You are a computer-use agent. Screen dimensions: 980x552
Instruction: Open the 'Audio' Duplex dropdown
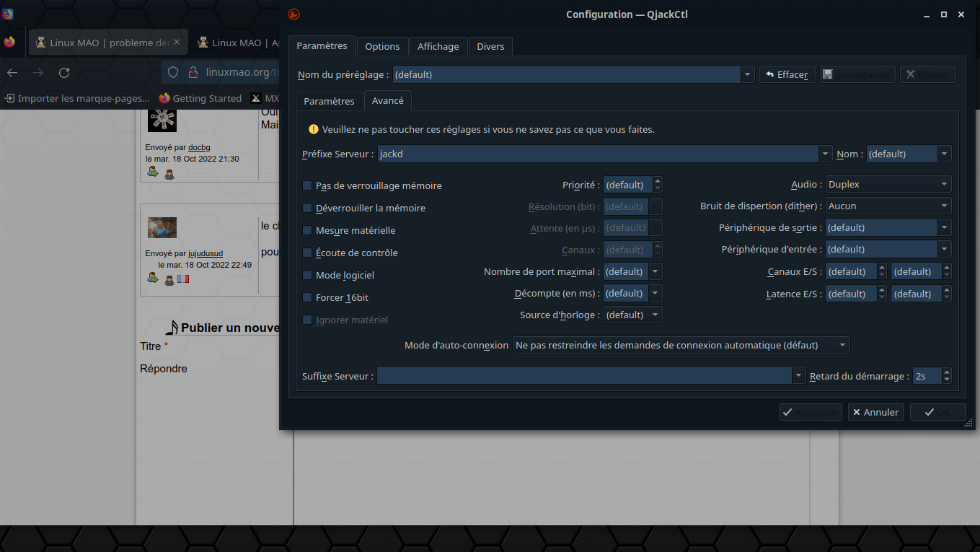(x=888, y=184)
